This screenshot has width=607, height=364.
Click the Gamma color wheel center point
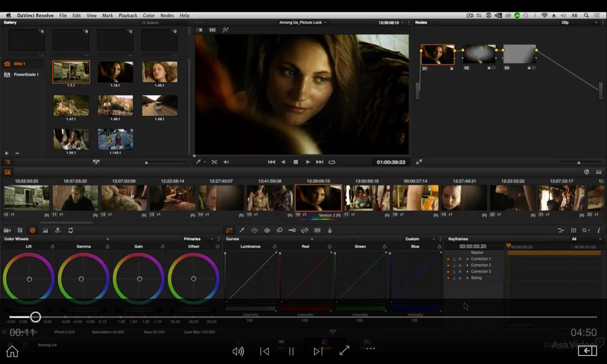point(81,279)
